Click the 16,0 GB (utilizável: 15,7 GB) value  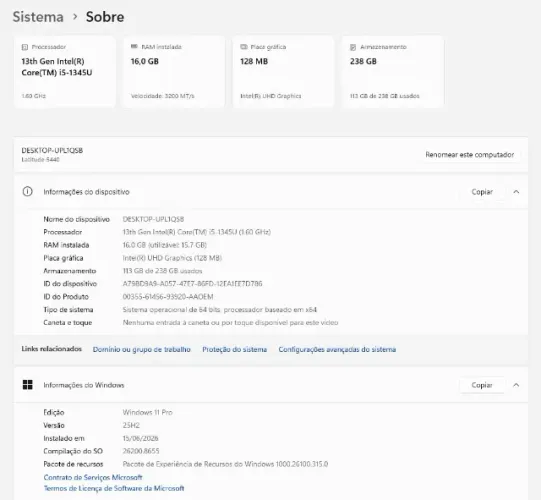[165, 245]
